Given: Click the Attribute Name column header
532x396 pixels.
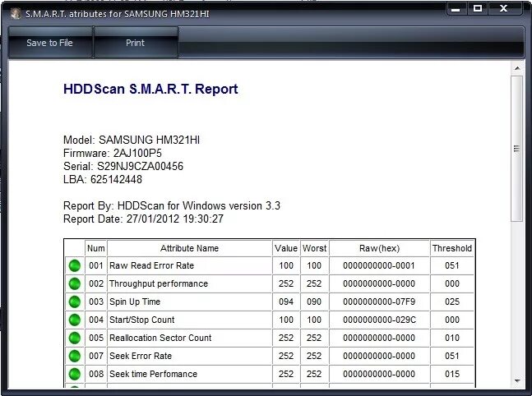Looking at the screenshot, I should tap(189, 248).
